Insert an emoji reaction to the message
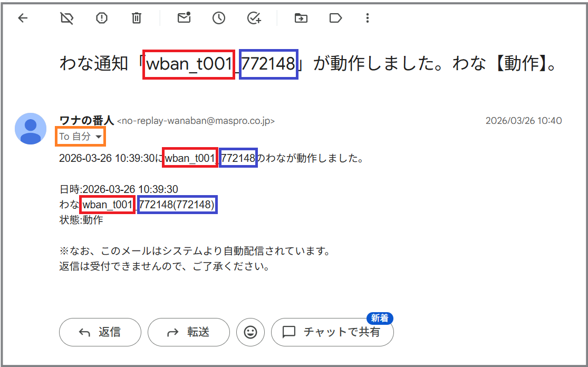This screenshot has width=588, height=367. click(250, 332)
